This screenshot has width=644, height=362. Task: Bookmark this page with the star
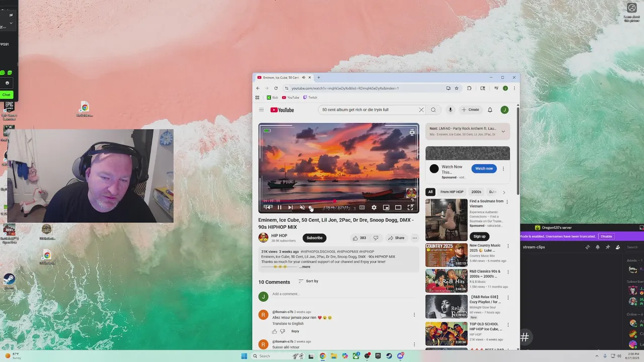pyautogui.click(x=456, y=88)
